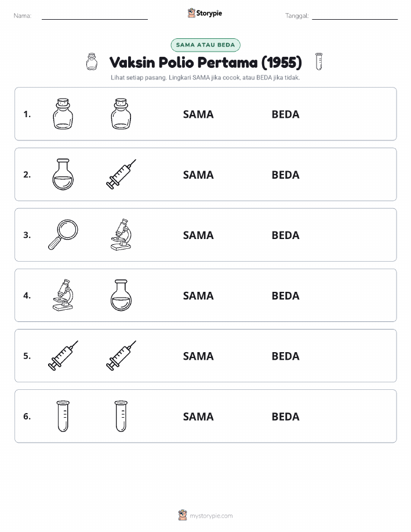
Task: Click the Nama input line
Action: (94, 16)
